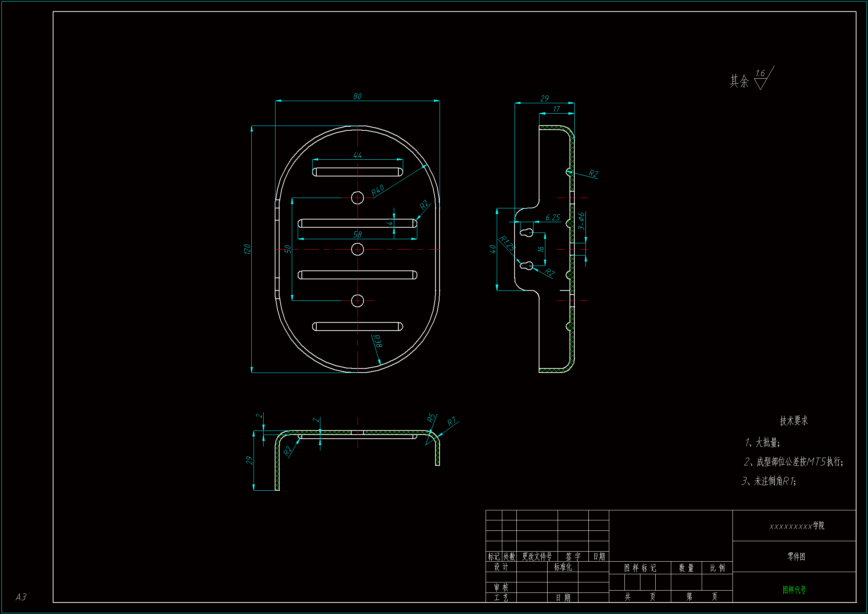
Task: Select the center hole of the plan view
Action: point(357,249)
